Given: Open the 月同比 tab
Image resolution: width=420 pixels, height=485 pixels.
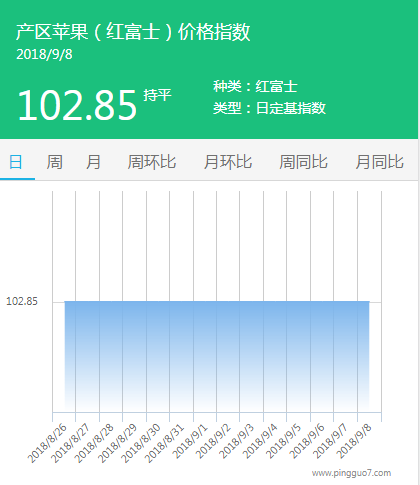Looking at the screenshot, I should coord(379,162).
